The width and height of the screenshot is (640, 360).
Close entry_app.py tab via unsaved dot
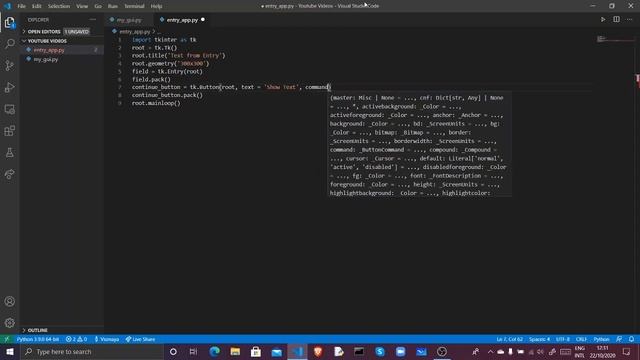203,20
